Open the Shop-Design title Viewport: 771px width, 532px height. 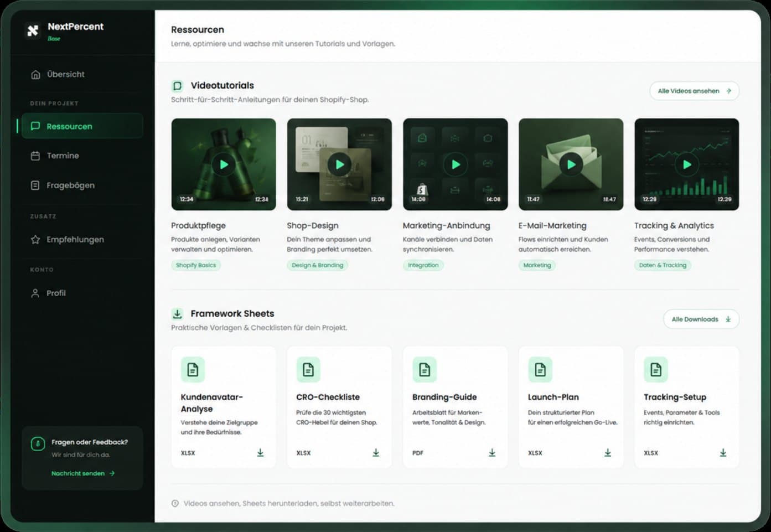(313, 225)
